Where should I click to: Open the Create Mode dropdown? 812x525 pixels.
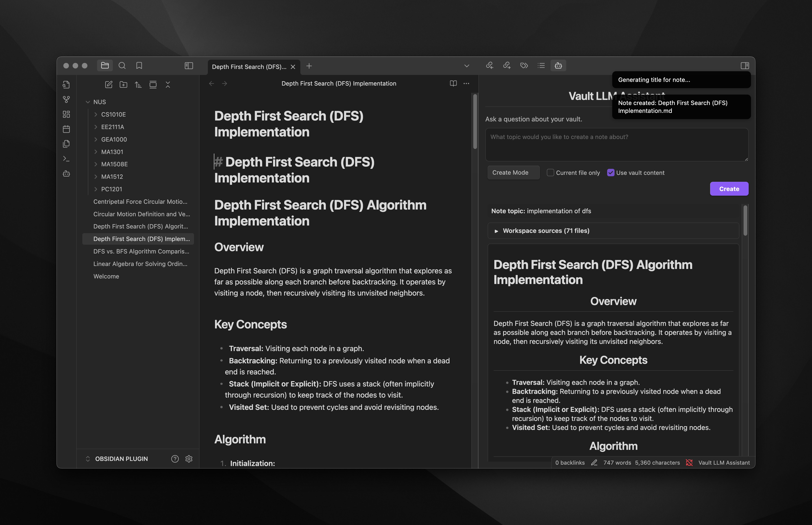click(513, 173)
